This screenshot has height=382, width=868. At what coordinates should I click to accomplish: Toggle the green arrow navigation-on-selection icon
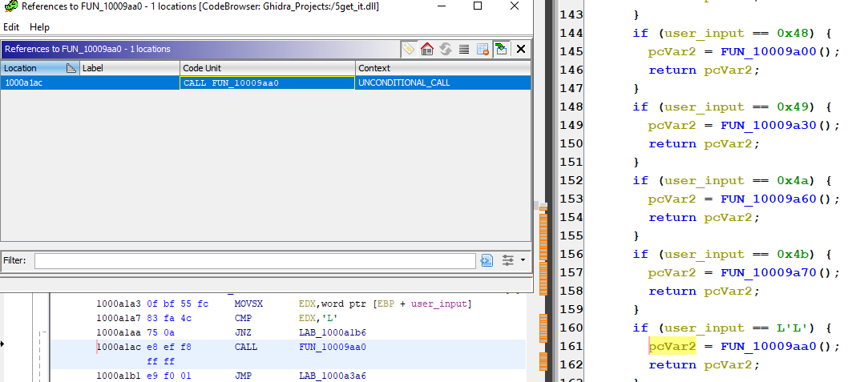pyautogui.click(x=502, y=49)
